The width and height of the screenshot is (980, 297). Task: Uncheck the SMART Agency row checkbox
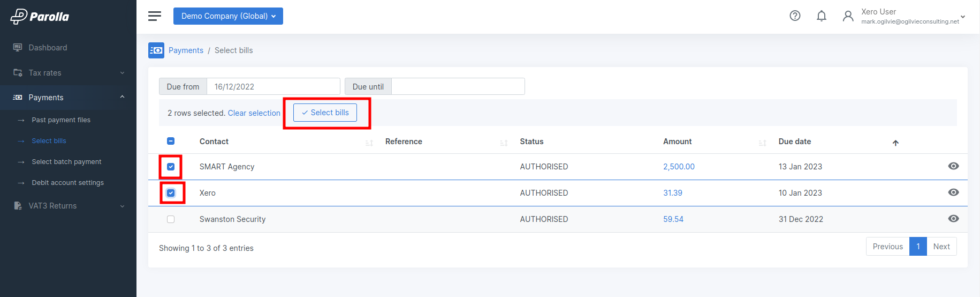[171, 167]
